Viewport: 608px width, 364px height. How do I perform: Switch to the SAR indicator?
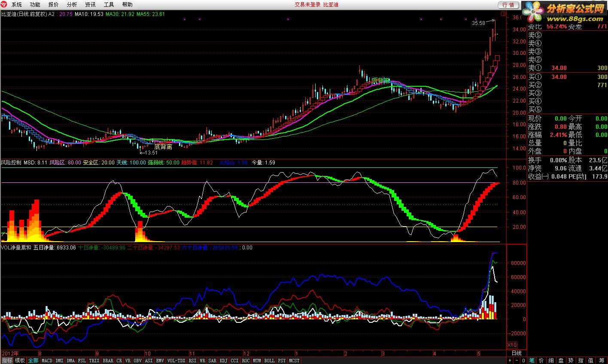pos(213,361)
